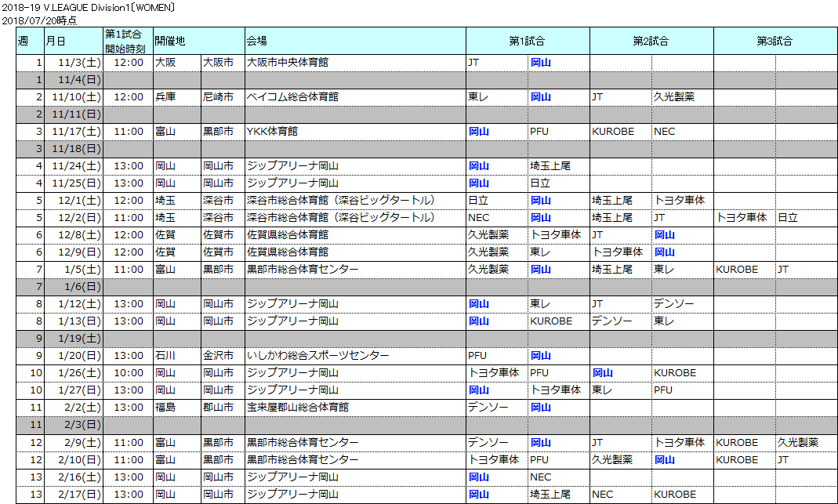The image size is (838, 504).
Task: Click the 金沢市 city cell
Action: click(x=218, y=356)
